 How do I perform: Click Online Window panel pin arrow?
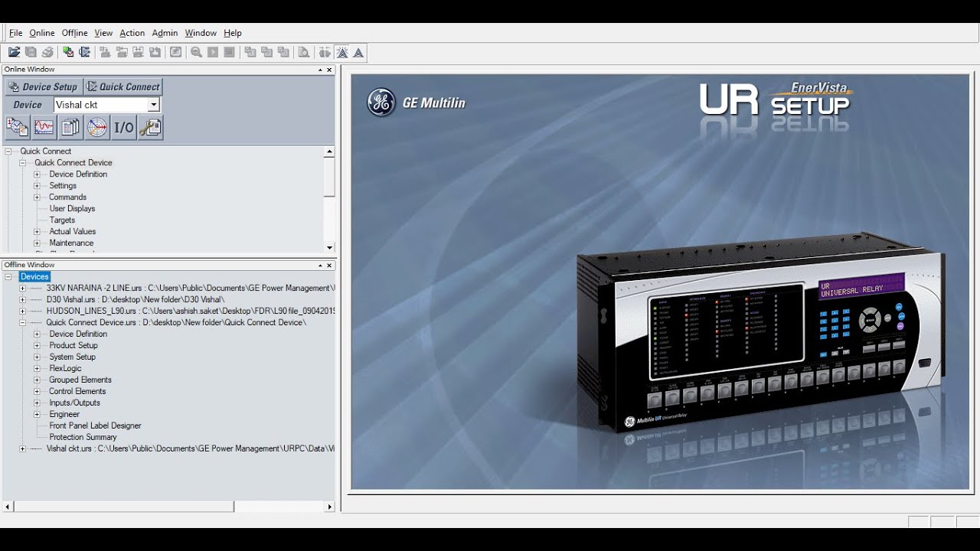coord(321,70)
